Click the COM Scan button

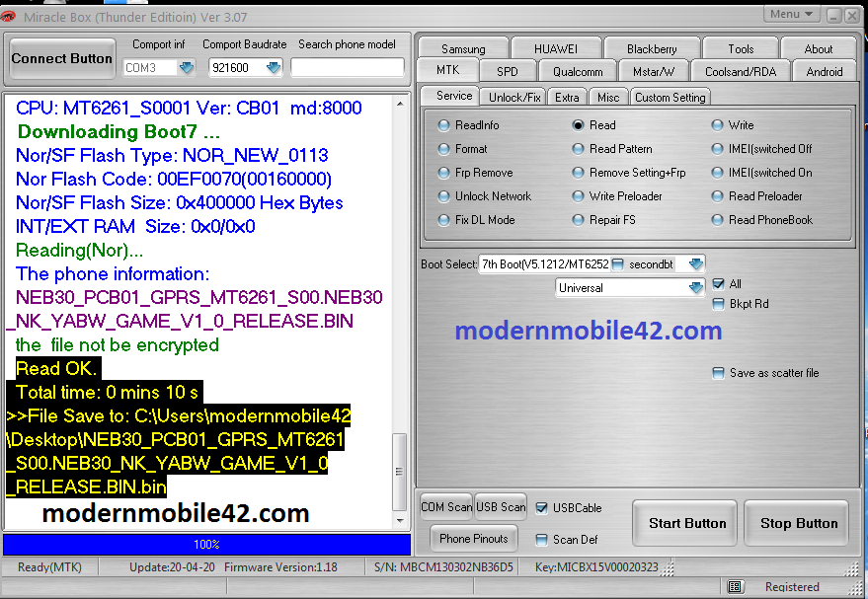[x=446, y=506]
